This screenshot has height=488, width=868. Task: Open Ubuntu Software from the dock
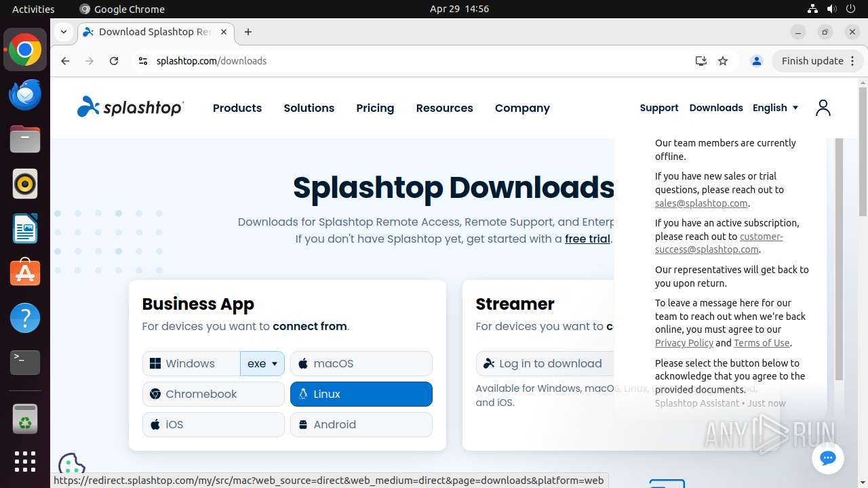(25, 273)
